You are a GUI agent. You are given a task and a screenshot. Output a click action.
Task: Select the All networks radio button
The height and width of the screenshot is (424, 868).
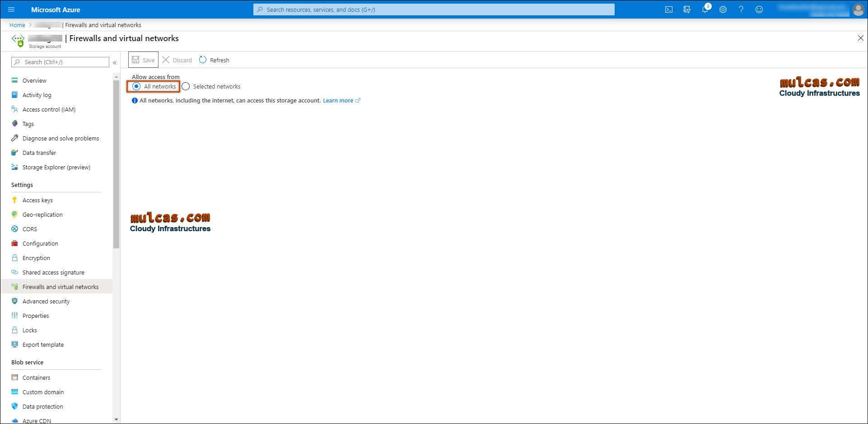(136, 86)
